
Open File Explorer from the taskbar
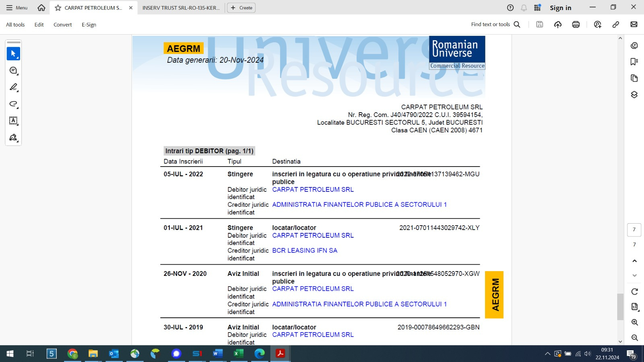coord(93,354)
